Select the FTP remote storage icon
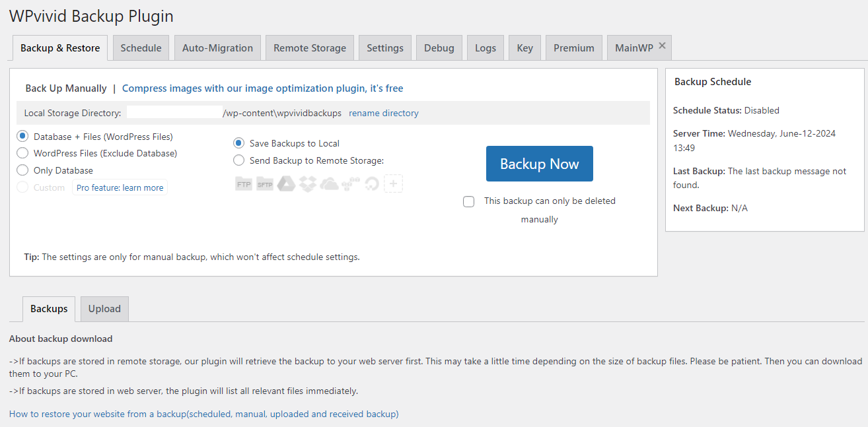 tap(244, 184)
